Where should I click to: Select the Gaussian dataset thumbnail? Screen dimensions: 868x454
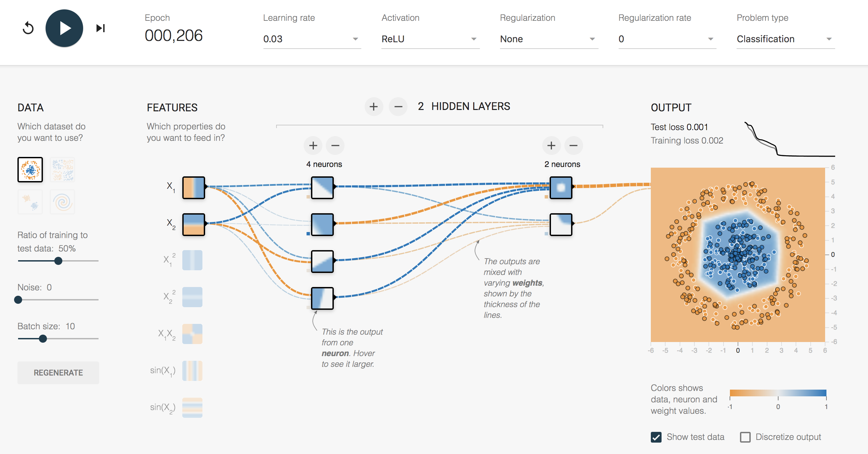pos(30,202)
